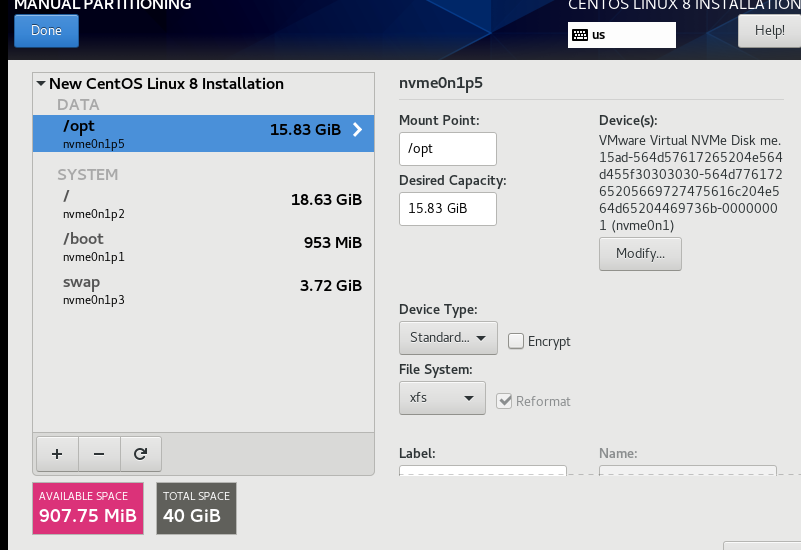Click the 18.63 GiB size value
Viewport: 801px width, 550px height.
(326, 200)
